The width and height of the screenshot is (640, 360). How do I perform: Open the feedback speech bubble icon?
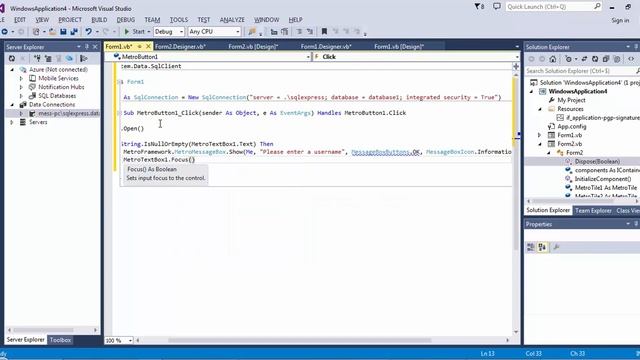click(497, 7)
